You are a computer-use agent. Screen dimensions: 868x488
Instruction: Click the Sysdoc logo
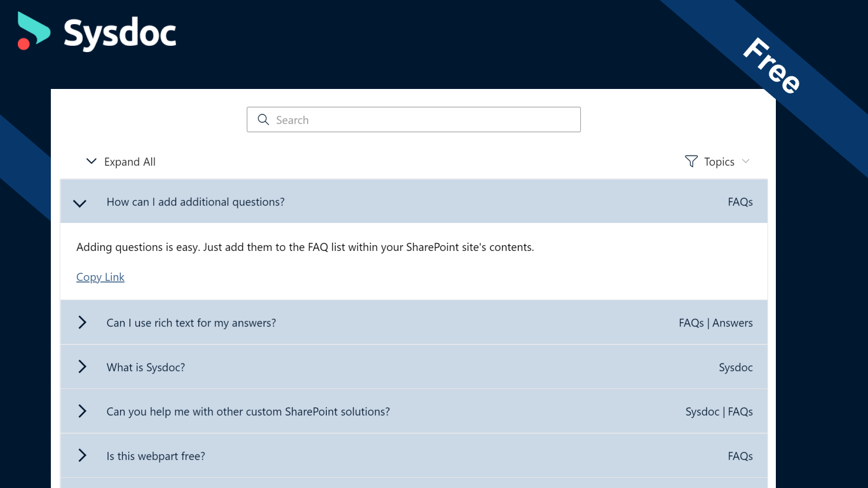click(96, 31)
